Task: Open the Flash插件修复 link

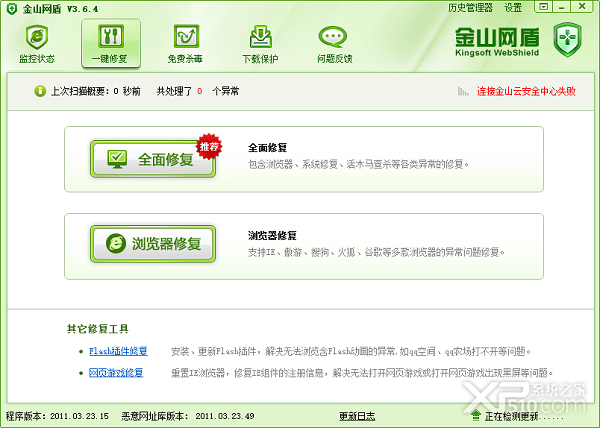Action: pyautogui.click(x=118, y=351)
